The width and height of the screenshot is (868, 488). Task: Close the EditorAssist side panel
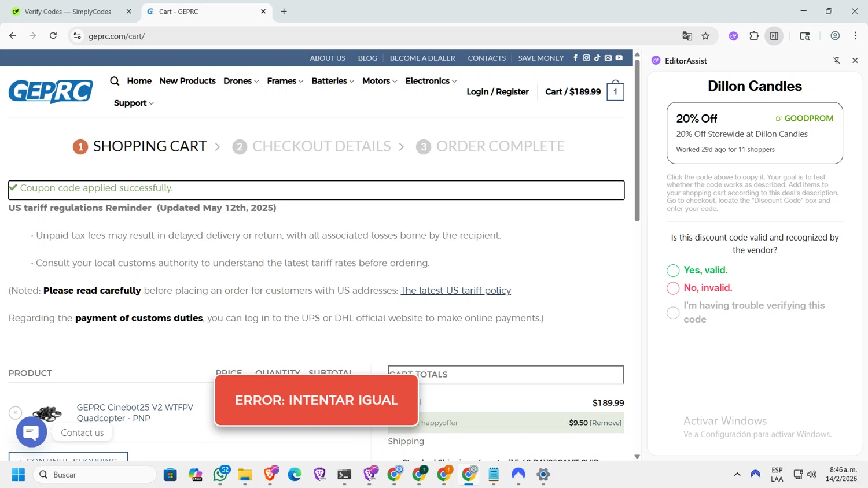[855, 60]
